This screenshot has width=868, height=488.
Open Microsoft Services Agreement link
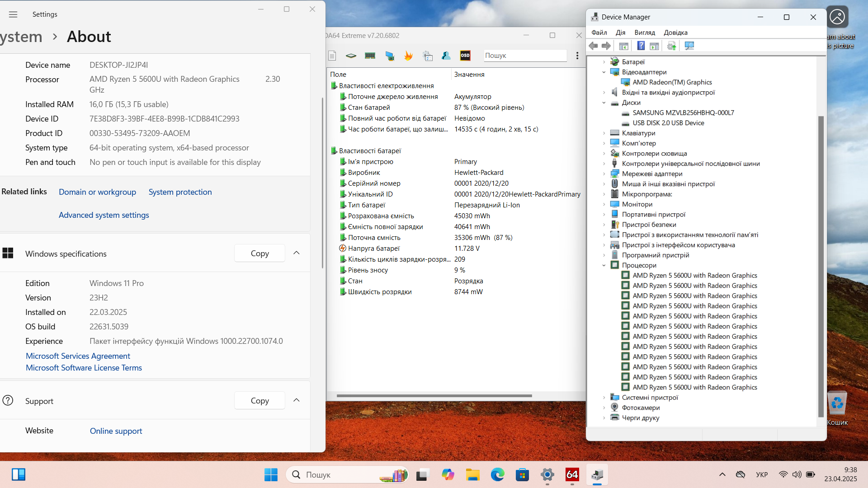coord(78,356)
